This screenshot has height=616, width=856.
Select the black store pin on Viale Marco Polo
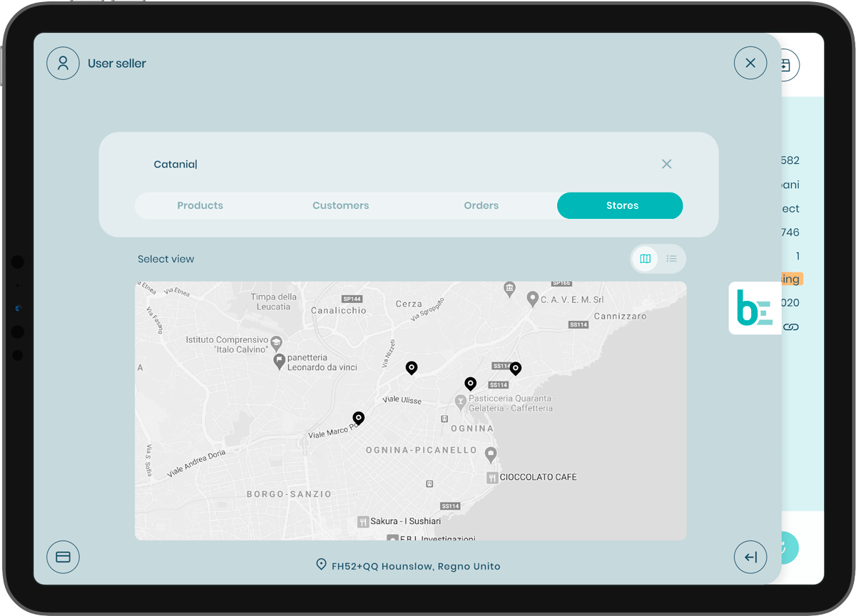[x=359, y=419]
